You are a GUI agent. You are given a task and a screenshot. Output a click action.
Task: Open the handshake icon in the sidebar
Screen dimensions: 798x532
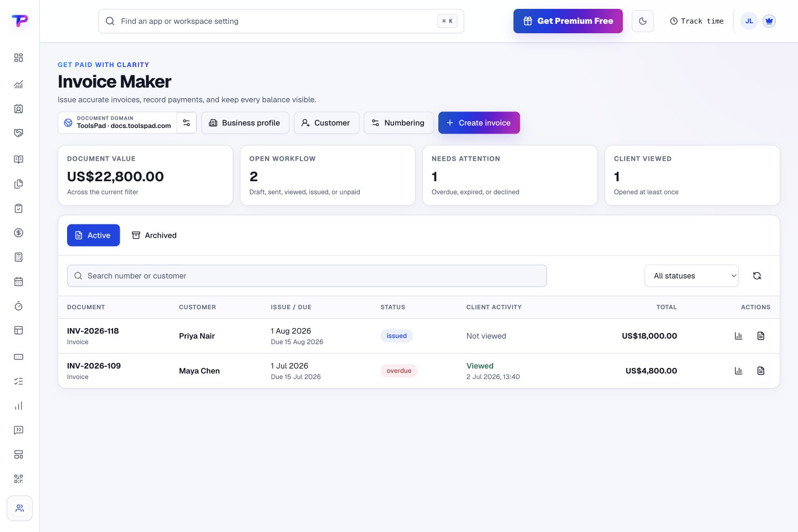point(18,133)
